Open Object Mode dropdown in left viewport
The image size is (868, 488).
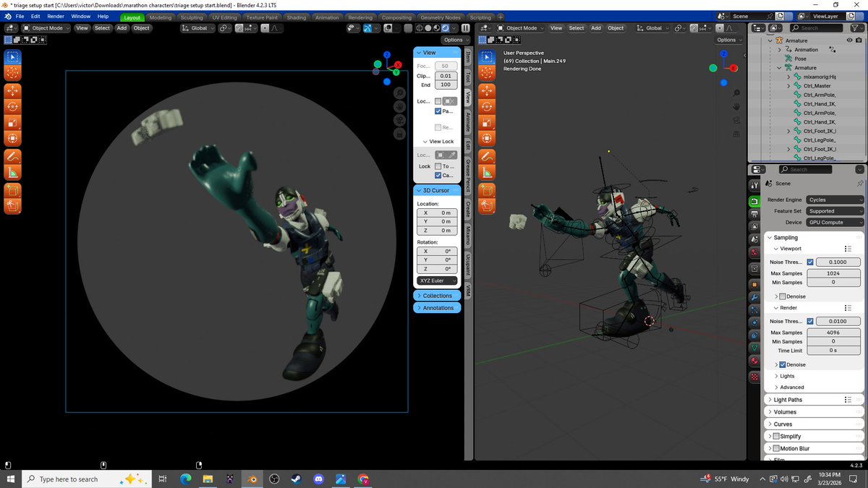click(46, 28)
